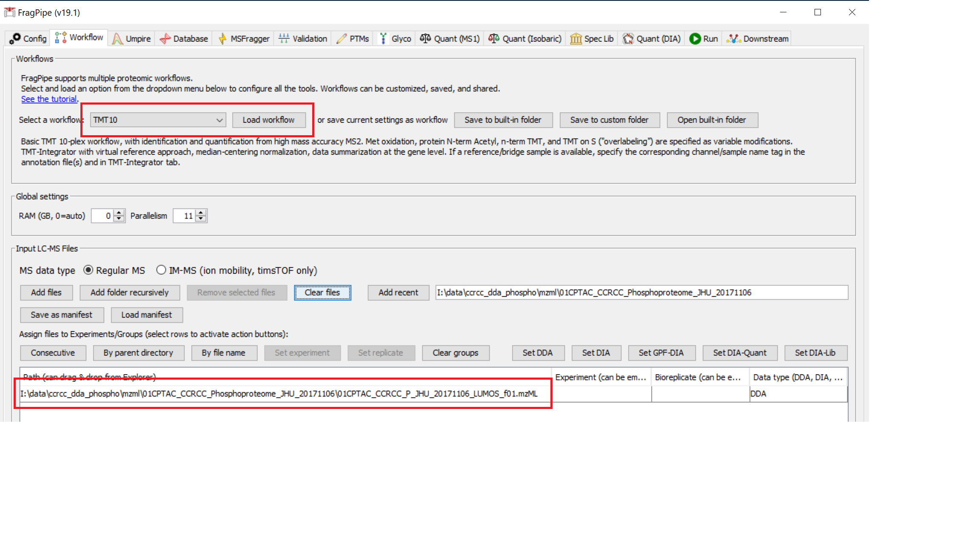Select the f01.mzML file row
Viewport: 980px width, 551px height.
click(279, 394)
